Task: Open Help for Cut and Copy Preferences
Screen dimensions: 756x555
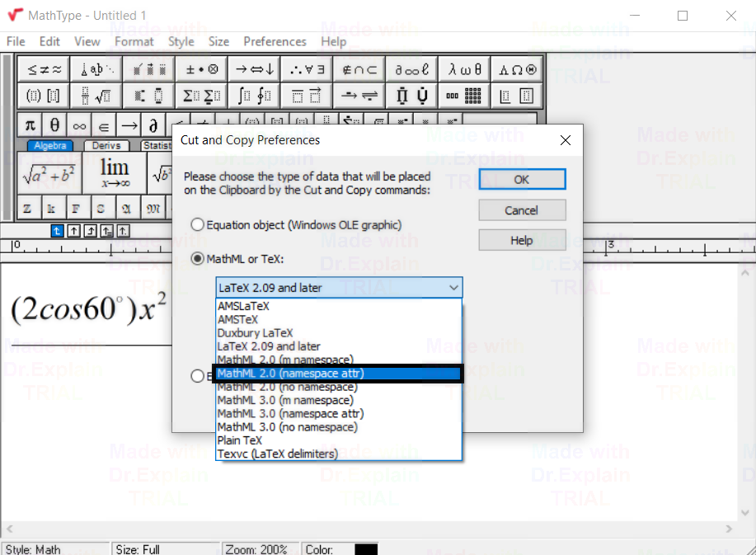Action: point(522,240)
